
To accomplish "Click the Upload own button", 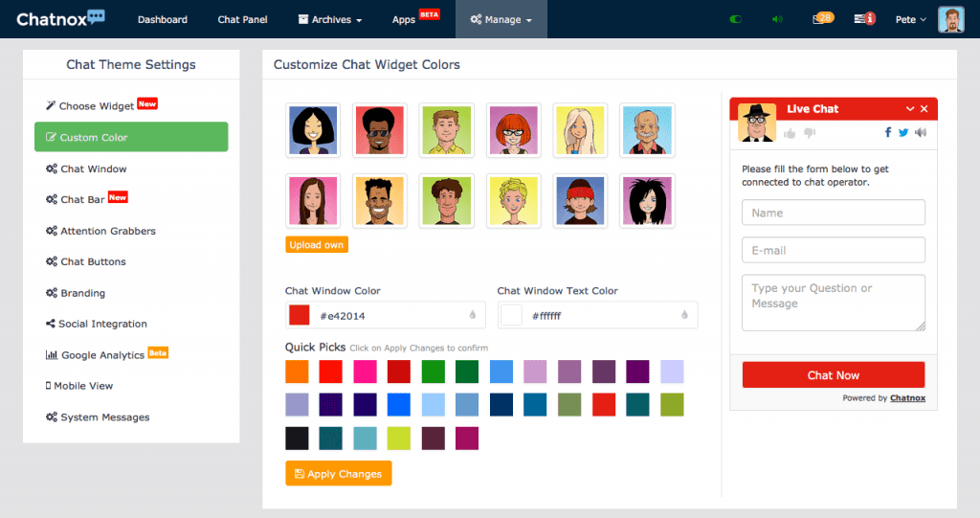I will pyautogui.click(x=316, y=244).
